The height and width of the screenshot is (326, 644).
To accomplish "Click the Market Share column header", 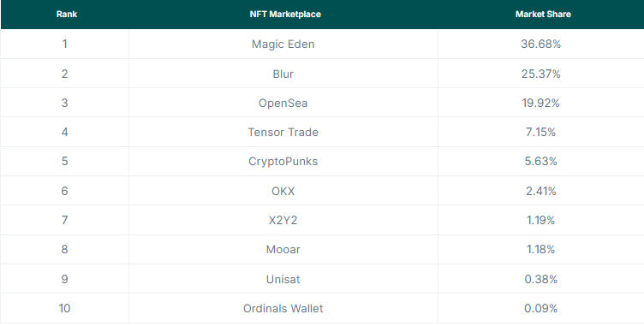I will point(543,15).
